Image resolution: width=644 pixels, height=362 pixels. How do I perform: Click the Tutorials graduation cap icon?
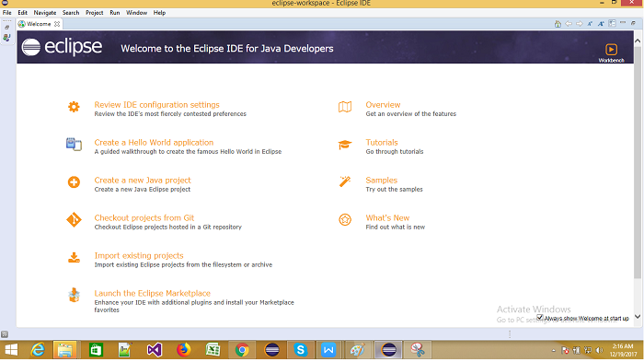pyautogui.click(x=345, y=145)
